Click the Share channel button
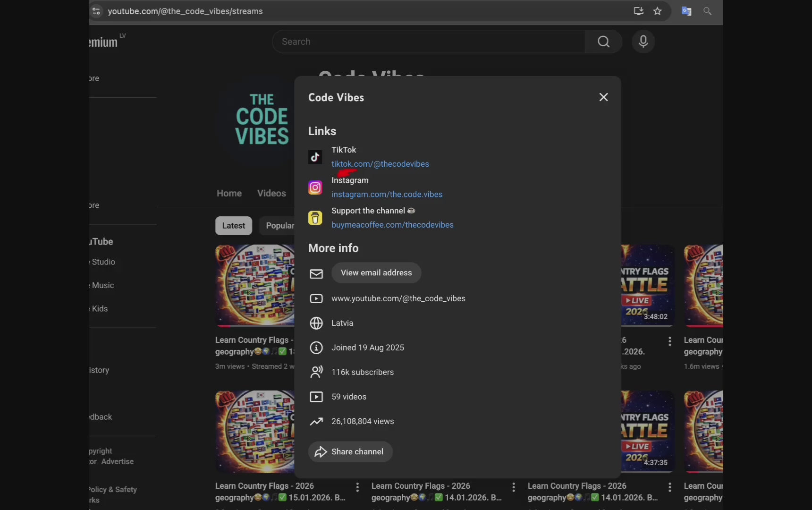This screenshot has height=510, width=812. pos(350,452)
